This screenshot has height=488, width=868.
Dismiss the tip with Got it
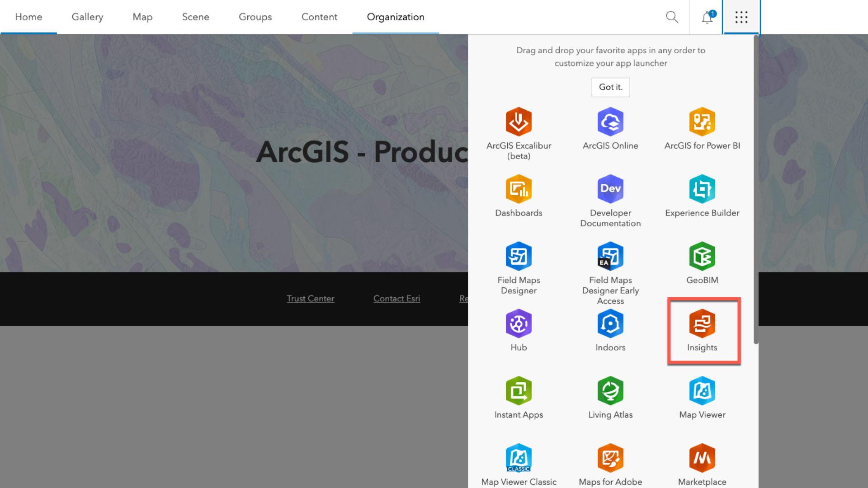[x=610, y=87]
